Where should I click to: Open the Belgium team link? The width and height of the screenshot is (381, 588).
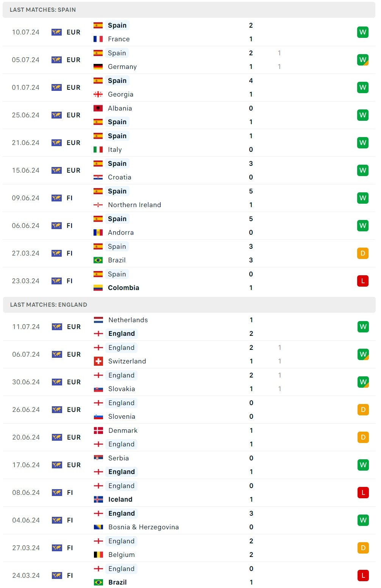121,555
